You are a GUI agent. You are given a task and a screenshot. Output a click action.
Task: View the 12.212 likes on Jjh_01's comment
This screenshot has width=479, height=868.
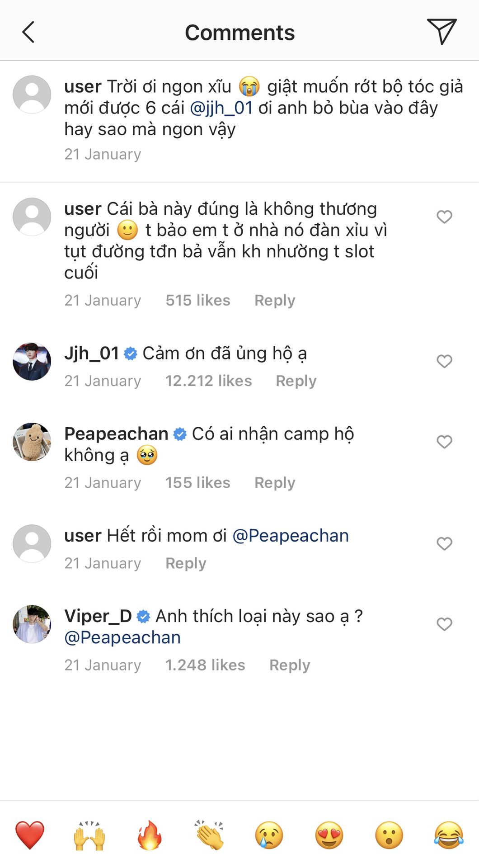208,381
